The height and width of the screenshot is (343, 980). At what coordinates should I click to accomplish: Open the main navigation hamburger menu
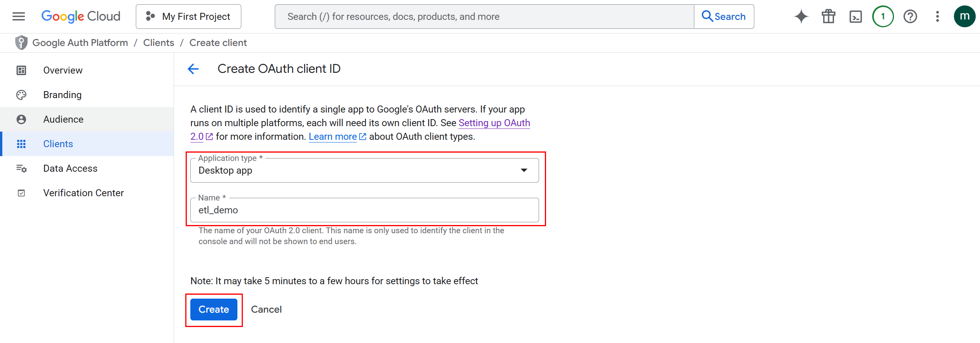click(x=19, y=16)
